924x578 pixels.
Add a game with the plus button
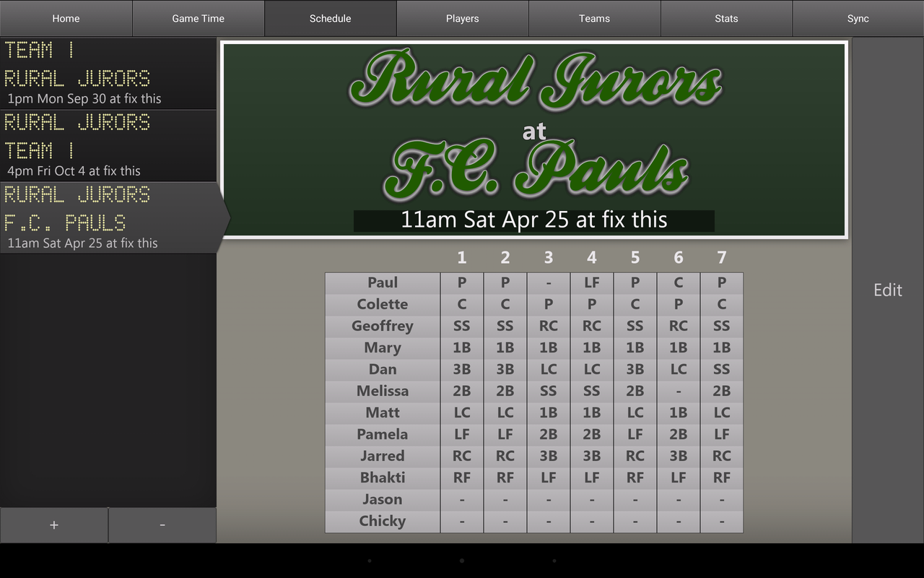click(x=54, y=525)
